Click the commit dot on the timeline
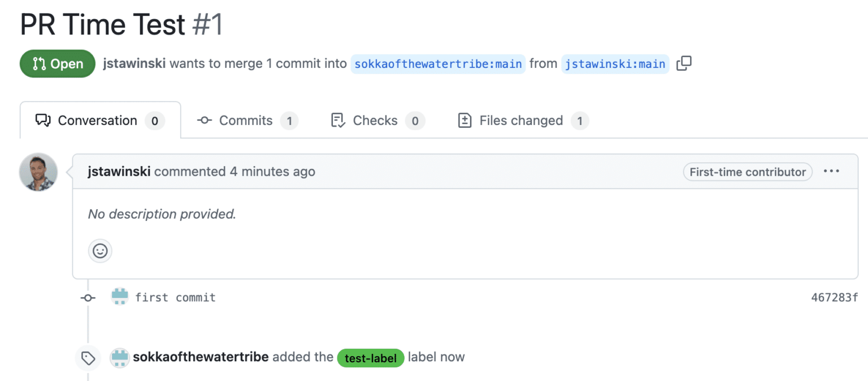The width and height of the screenshot is (868, 381). (x=88, y=297)
